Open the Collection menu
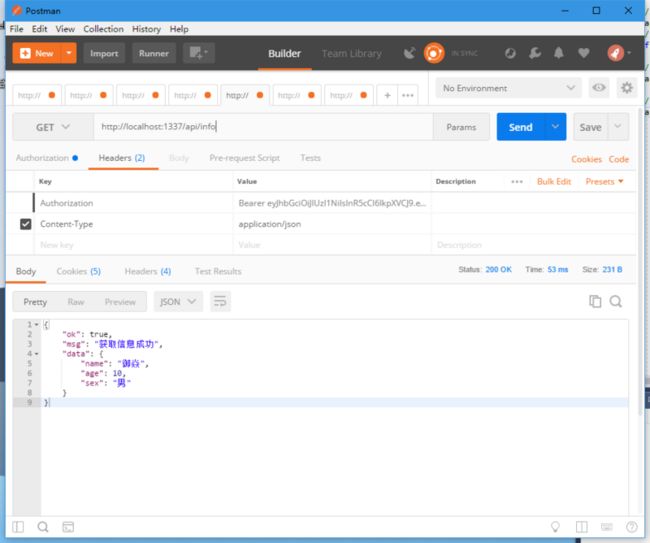The width and height of the screenshot is (650, 543). 103,29
